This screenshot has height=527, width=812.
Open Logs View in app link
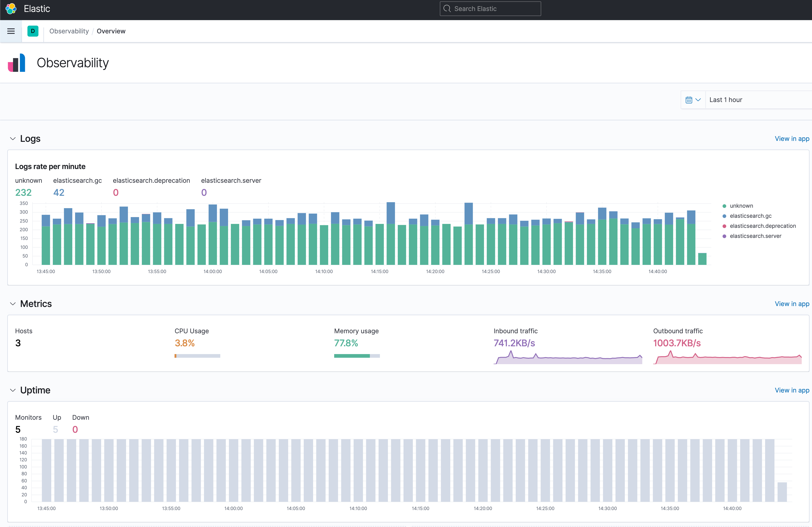point(792,139)
